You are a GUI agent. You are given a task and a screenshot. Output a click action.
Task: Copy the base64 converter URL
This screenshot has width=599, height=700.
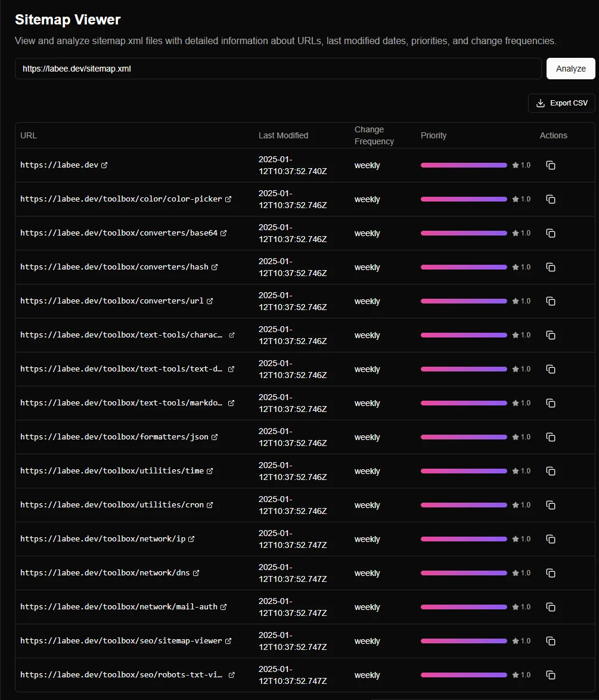tap(551, 233)
